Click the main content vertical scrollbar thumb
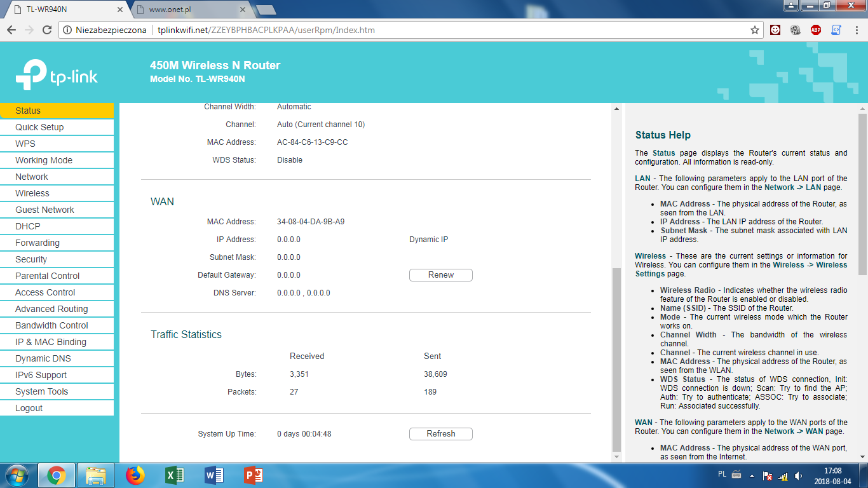This screenshot has width=868, height=488. (616, 359)
